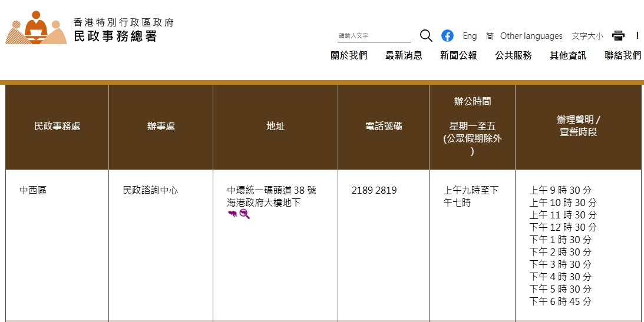The height and width of the screenshot is (322, 644).
Task: Click the 下午 5 時 30 分 time slot
Action: 560,289
